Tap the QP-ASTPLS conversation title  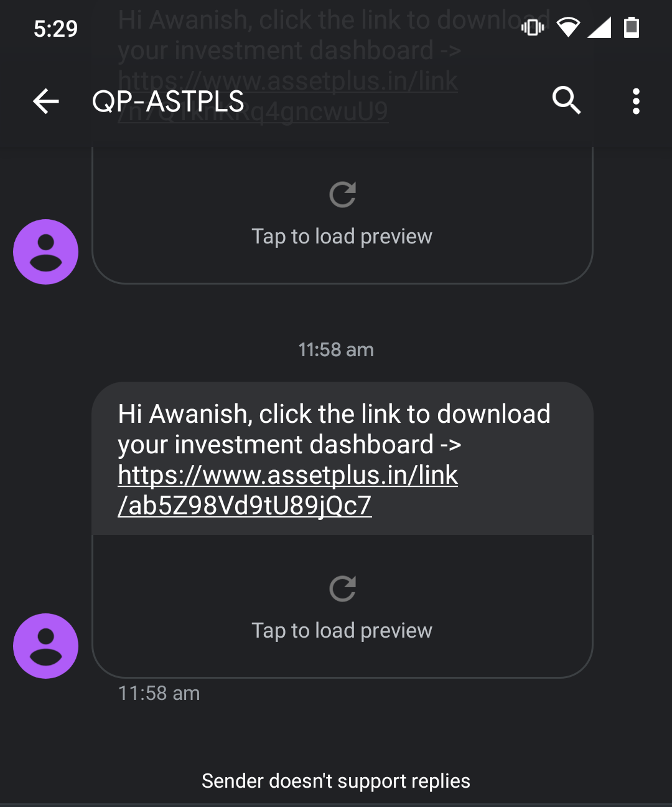point(168,101)
